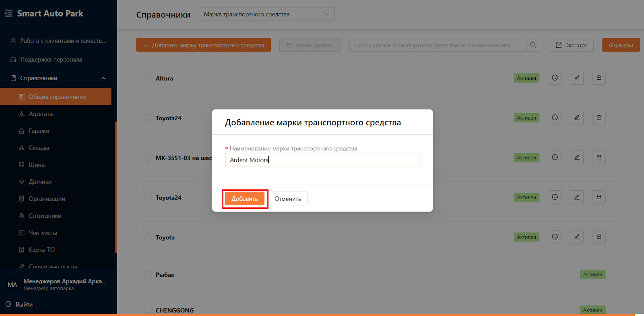Click the Шины grid icon
Viewport: 644px width, 316px height.
click(x=22, y=164)
